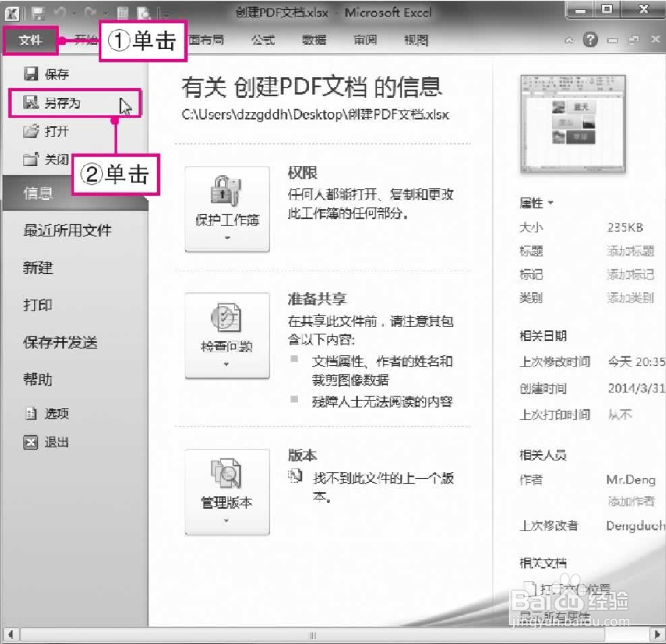Viewport: 666px width, 644px height.
Task: Open the Print (打印) tab
Action: 38,305
